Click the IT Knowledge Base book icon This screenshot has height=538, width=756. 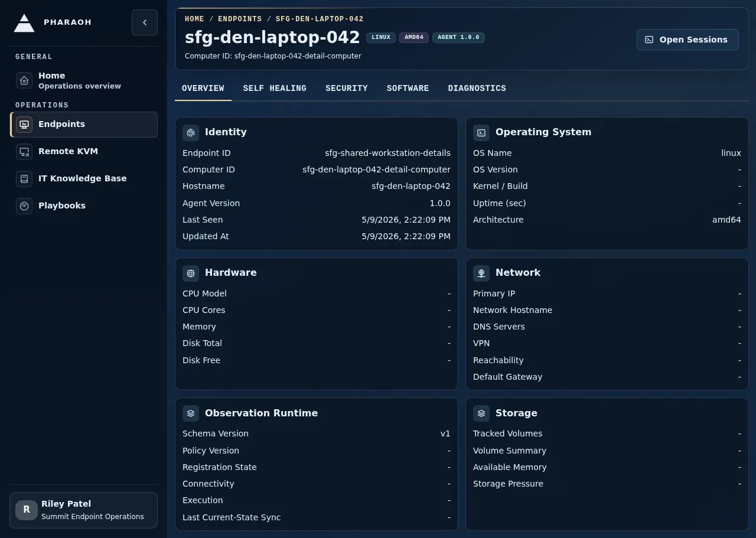tap(24, 179)
